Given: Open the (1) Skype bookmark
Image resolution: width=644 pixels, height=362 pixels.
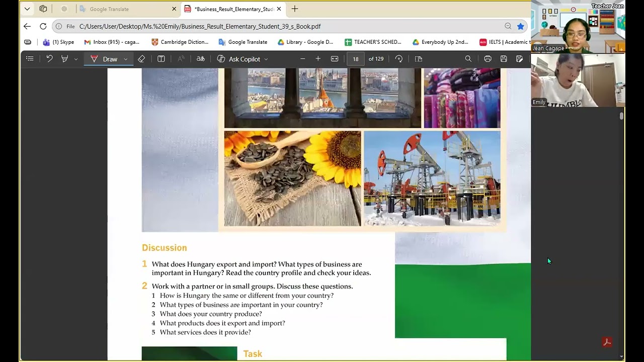Looking at the screenshot, I should click(58, 42).
